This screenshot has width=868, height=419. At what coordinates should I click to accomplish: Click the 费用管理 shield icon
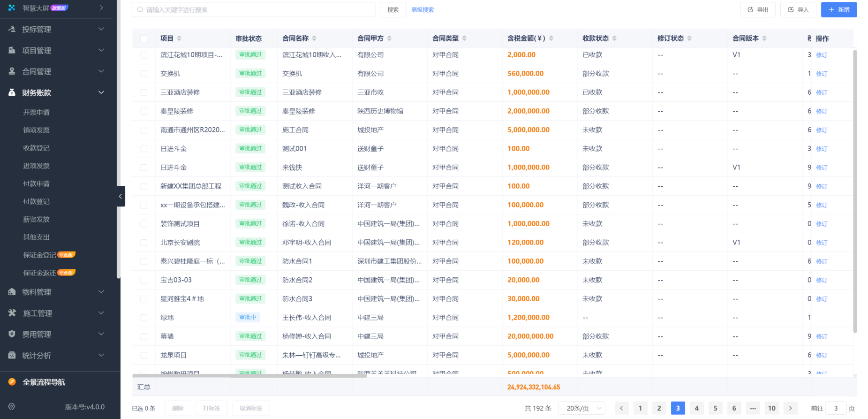[12, 334]
